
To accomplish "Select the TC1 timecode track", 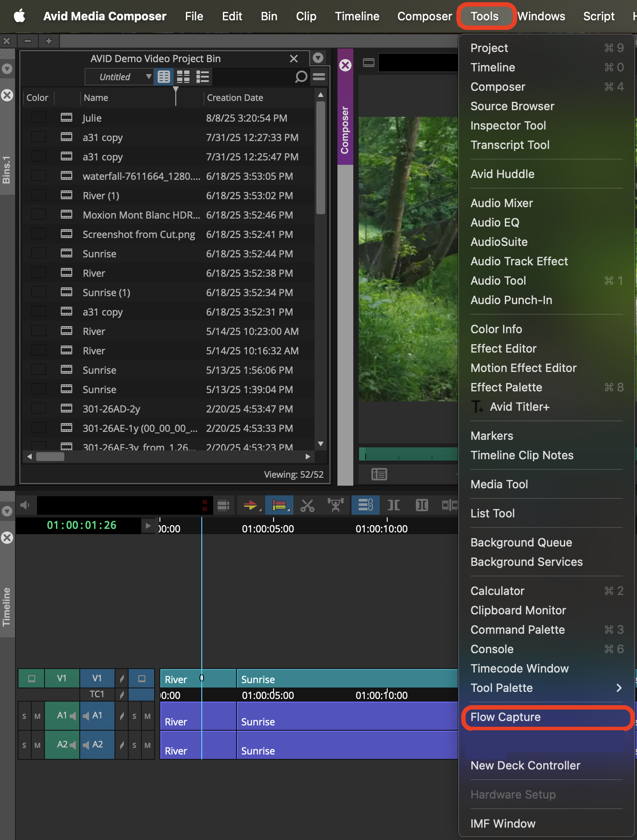I will (x=97, y=695).
